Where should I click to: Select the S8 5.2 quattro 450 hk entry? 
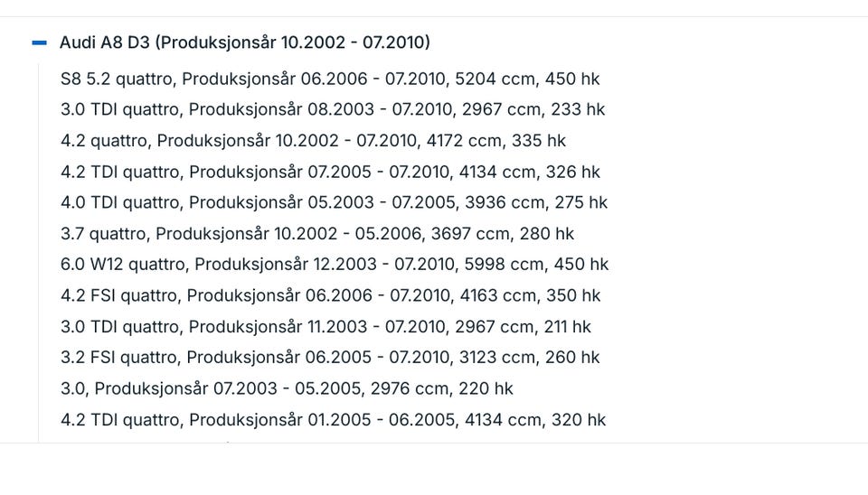(330, 79)
